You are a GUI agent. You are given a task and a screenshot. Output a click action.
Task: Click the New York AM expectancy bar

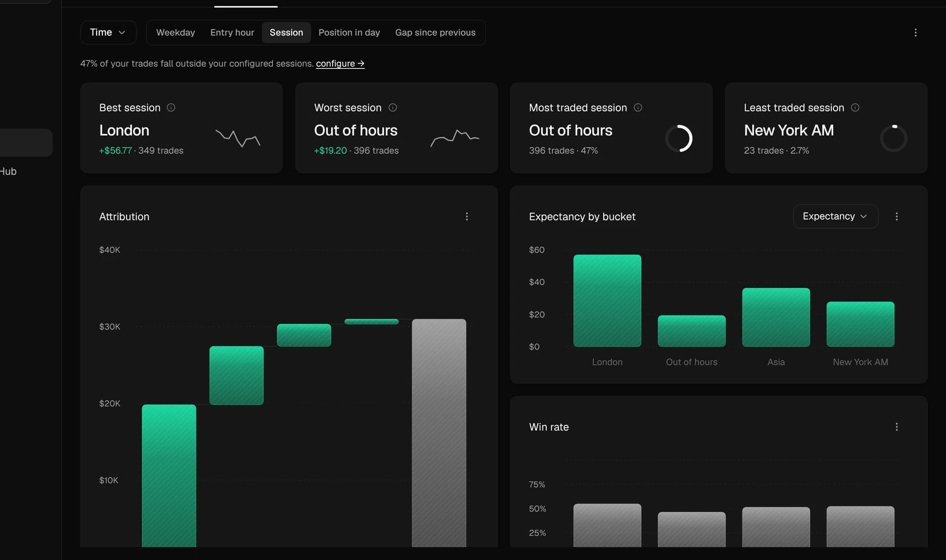(860, 324)
